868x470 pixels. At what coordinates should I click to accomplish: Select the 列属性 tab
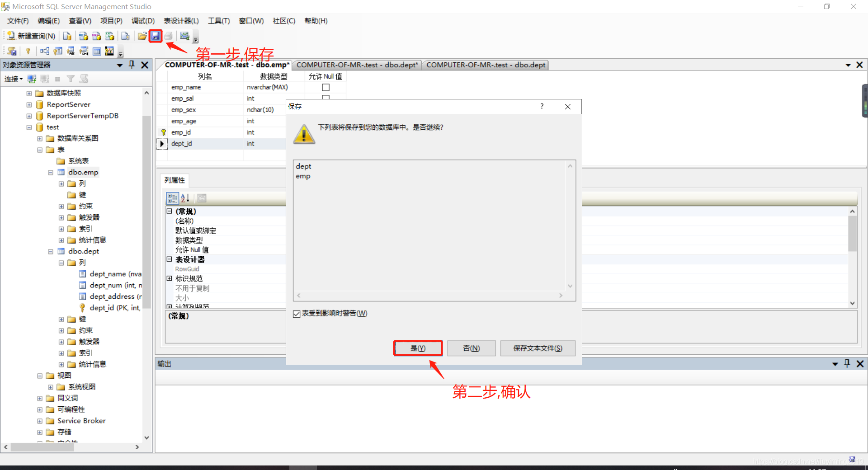(175, 180)
